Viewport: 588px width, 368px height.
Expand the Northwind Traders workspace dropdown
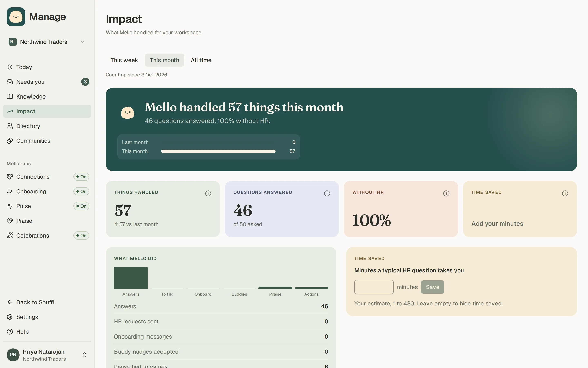pos(47,42)
